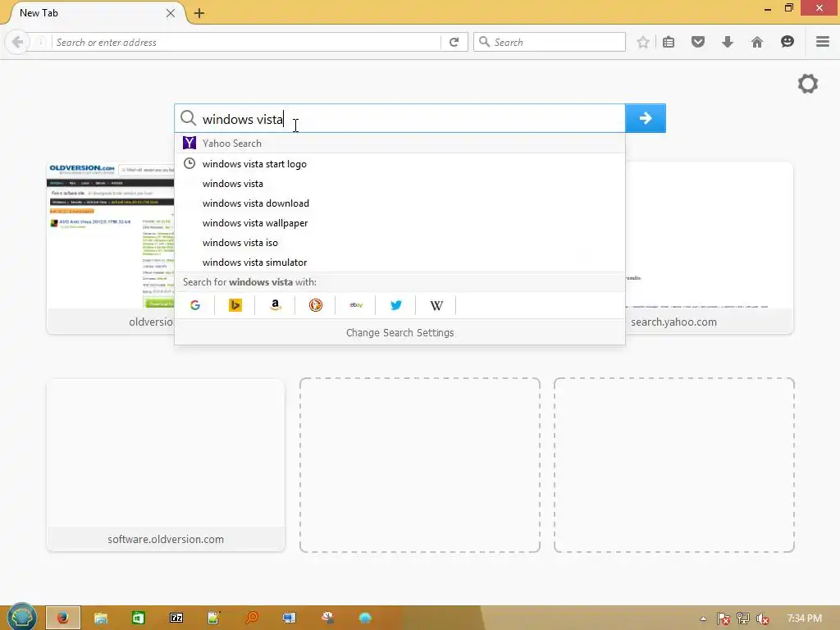Click Firefox icon in taskbar
The image size is (840, 630).
(62, 618)
